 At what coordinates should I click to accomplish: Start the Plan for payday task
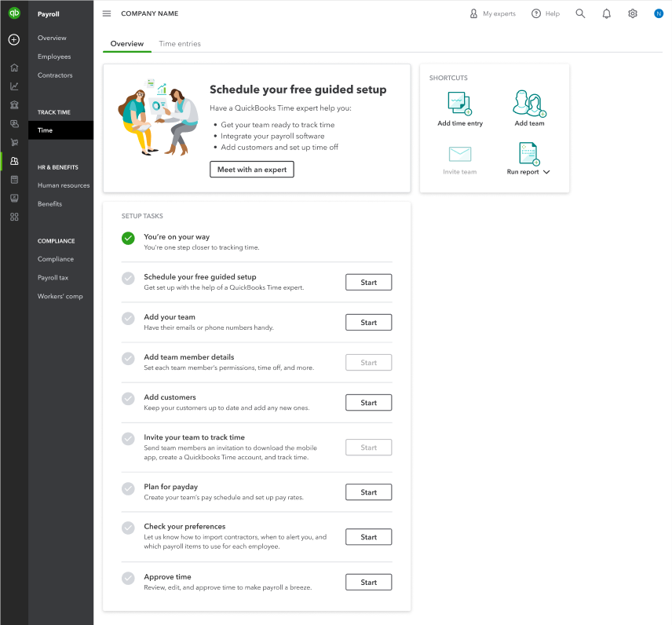368,492
